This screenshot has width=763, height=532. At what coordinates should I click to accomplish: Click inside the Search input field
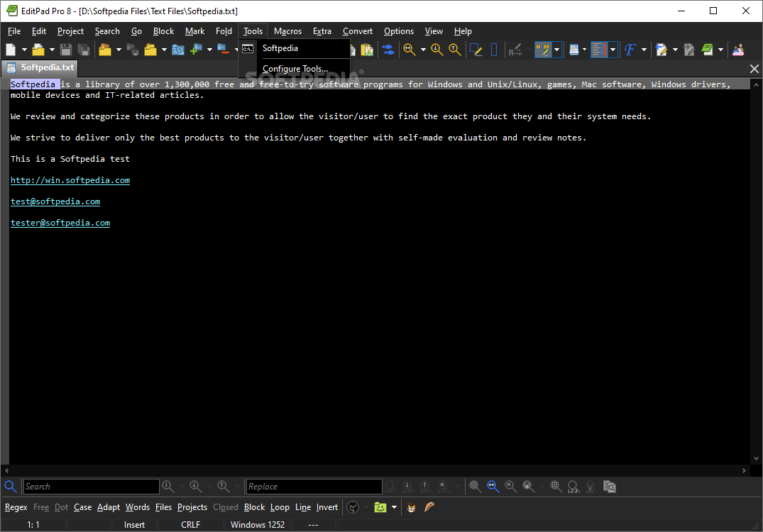pos(91,487)
